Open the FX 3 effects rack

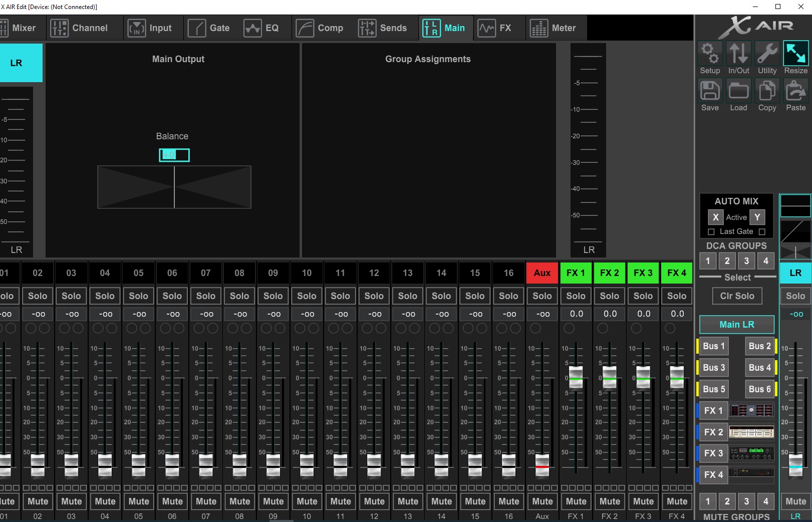click(x=751, y=453)
